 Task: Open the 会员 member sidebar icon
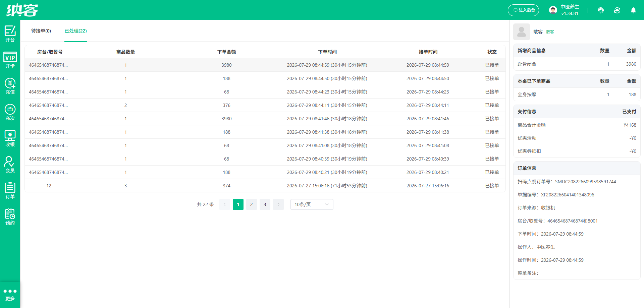tap(10, 164)
